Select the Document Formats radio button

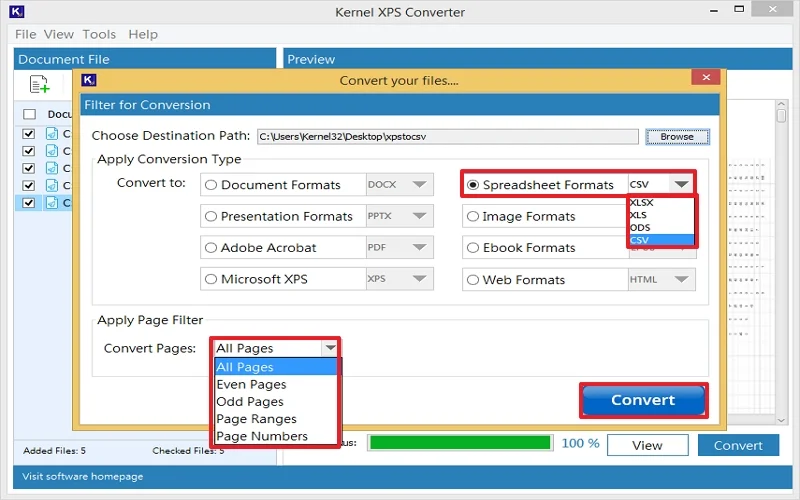click(211, 185)
